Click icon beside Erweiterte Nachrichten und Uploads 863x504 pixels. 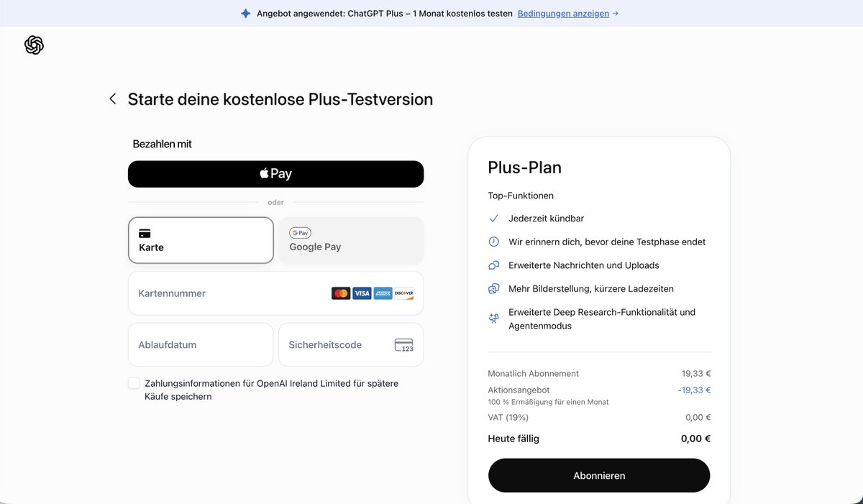tap(493, 265)
